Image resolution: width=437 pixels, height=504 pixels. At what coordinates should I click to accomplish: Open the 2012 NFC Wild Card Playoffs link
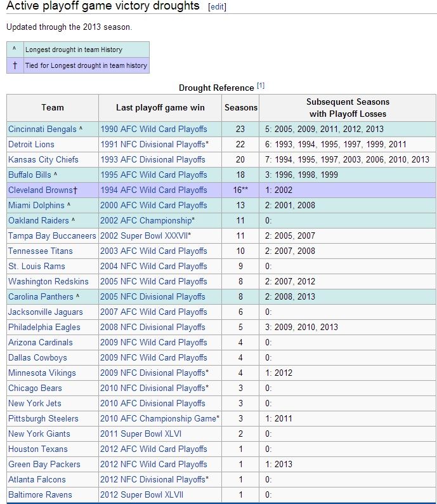(x=153, y=465)
